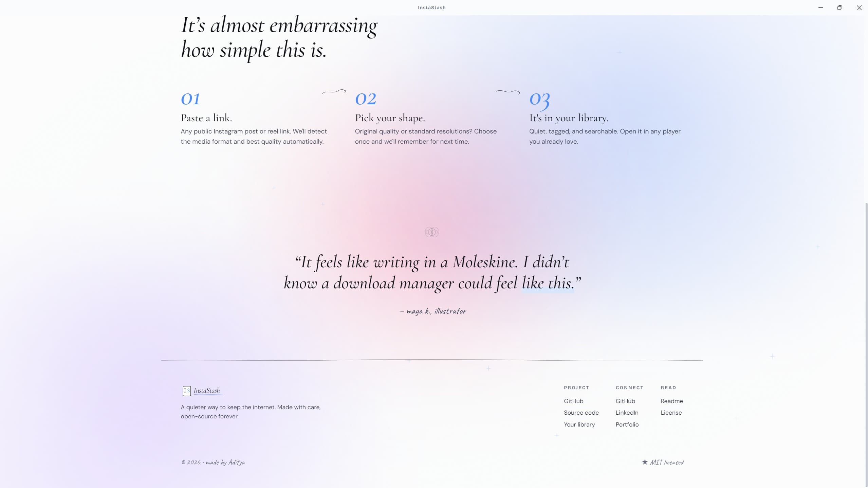Go to Your library link
Image resolution: width=868 pixels, height=488 pixels.
[x=579, y=424]
